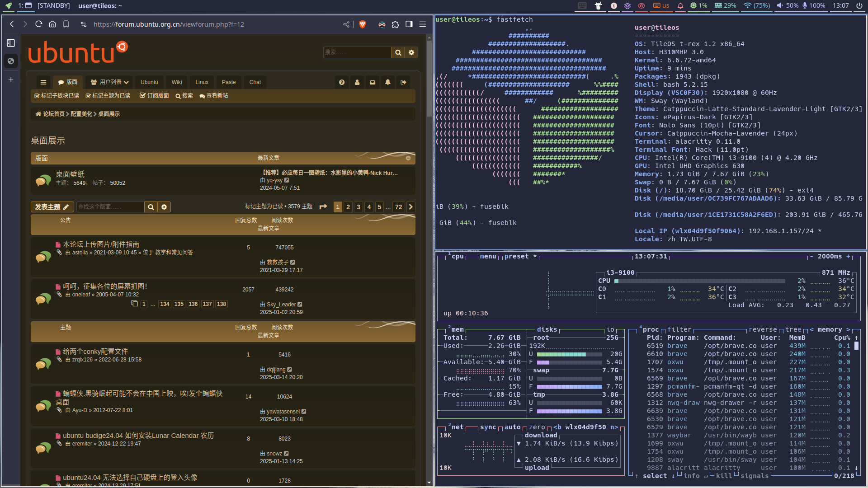Open the btop menu option
Viewport: 868px width, 488px height.
pos(488,256)
